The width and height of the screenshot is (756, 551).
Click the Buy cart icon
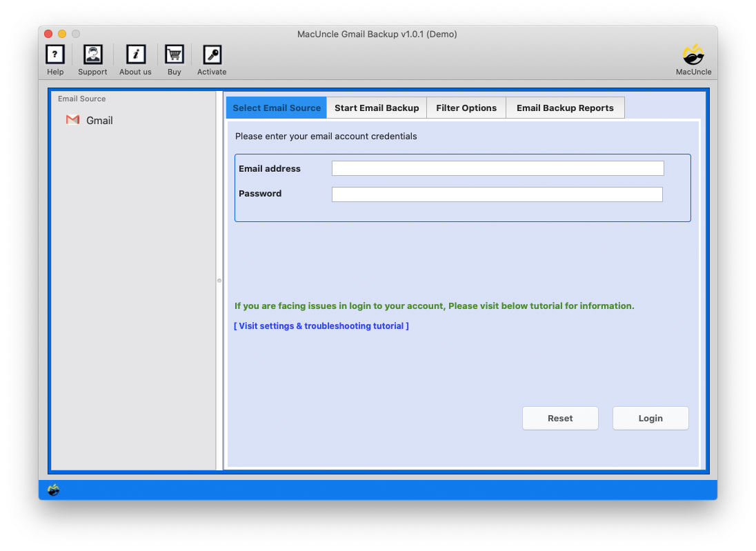(174, 59)
